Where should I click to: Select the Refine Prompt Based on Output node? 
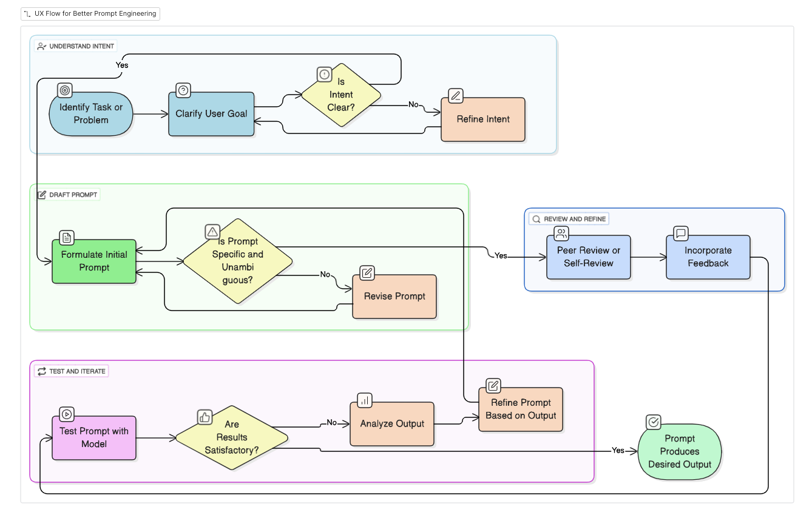click(521, 409)
